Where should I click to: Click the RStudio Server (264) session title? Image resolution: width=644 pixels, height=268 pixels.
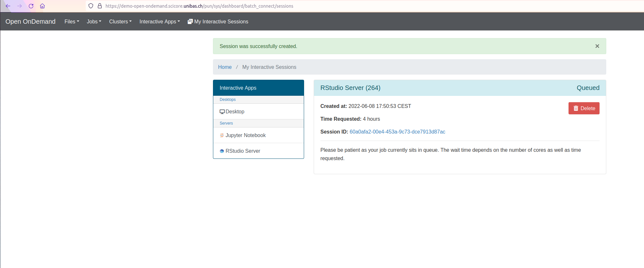tap(350, 88)
